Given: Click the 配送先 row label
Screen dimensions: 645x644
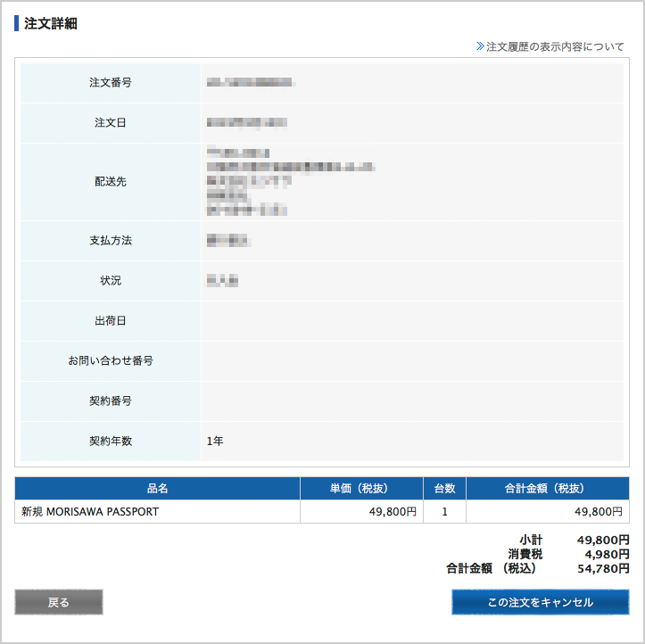Looking at the screenshot, I should point(111,181).
